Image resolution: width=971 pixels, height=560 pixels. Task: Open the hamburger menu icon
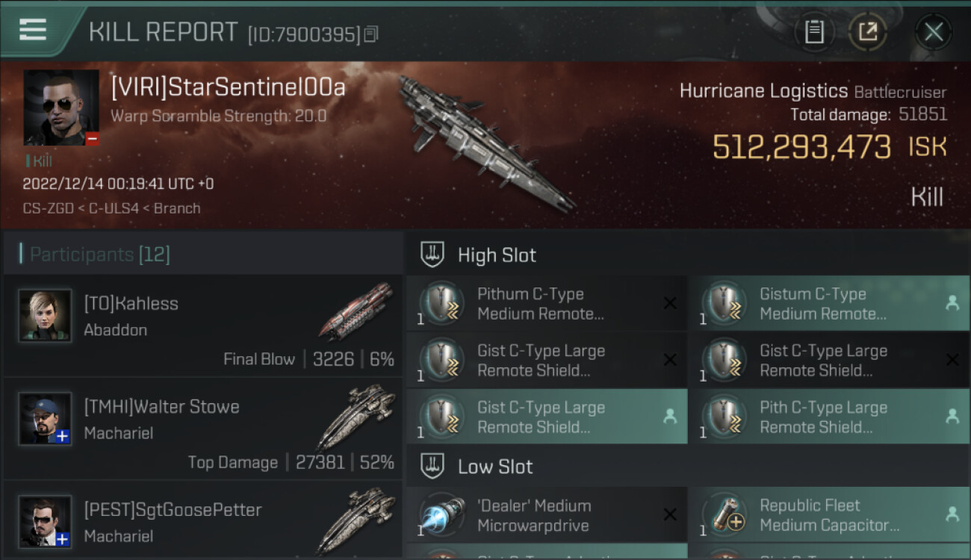point(33,30)
